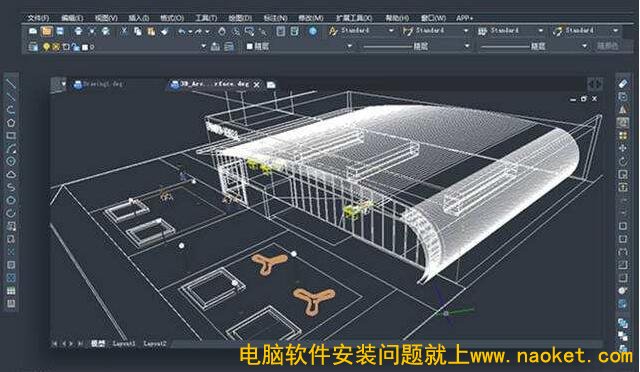Expand the lineweight control dropdown arrow
The width and height of the screenshot is (640, 372).
pyautogui.click(x=584, y=46)
